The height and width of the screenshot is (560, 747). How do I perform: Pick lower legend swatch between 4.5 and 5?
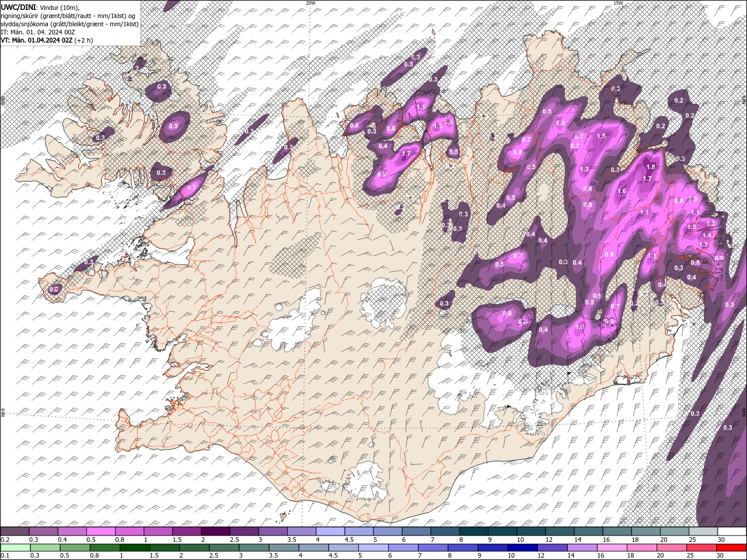(343, 548)
